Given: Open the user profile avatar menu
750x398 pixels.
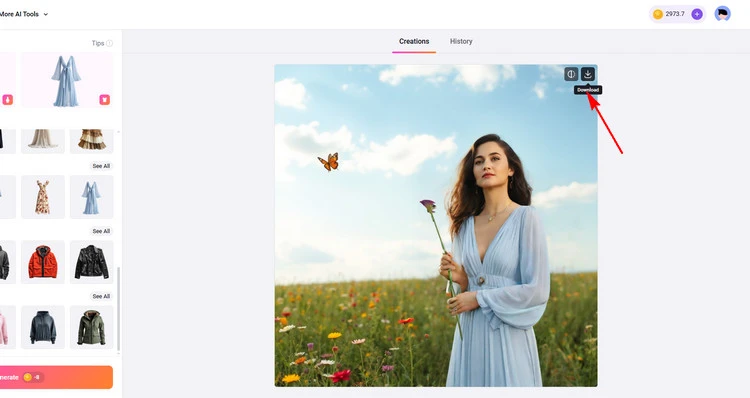Looking at the screenshot, I should coord(722,14).
